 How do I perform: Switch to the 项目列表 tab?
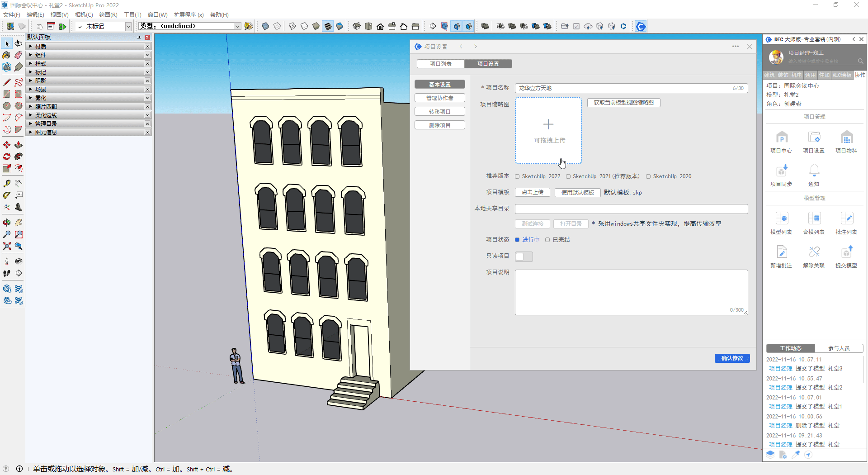440,64
